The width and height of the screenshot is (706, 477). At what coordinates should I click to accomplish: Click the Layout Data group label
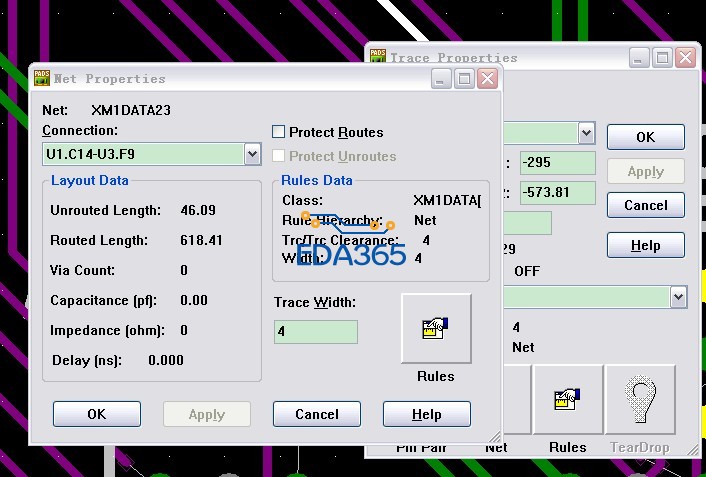(90, 180)
